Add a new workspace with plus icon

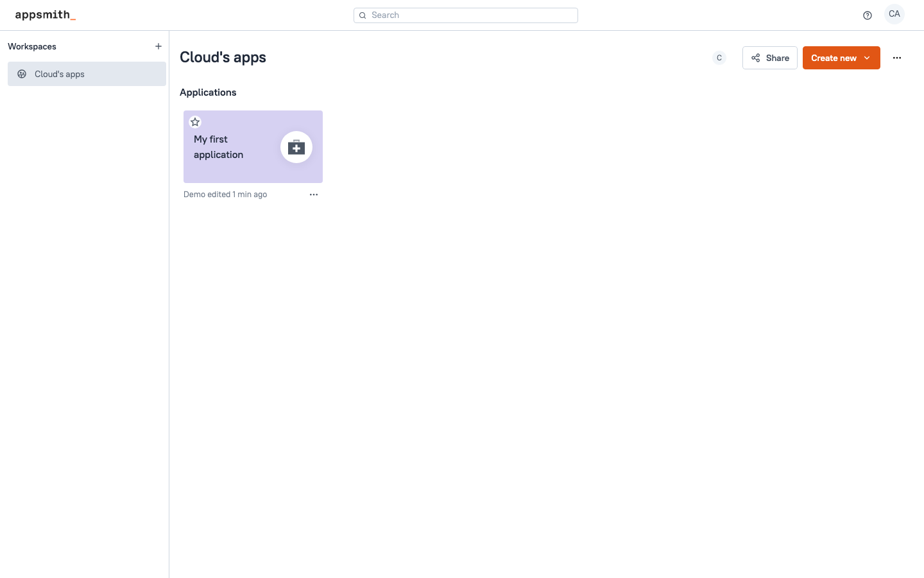158,46
